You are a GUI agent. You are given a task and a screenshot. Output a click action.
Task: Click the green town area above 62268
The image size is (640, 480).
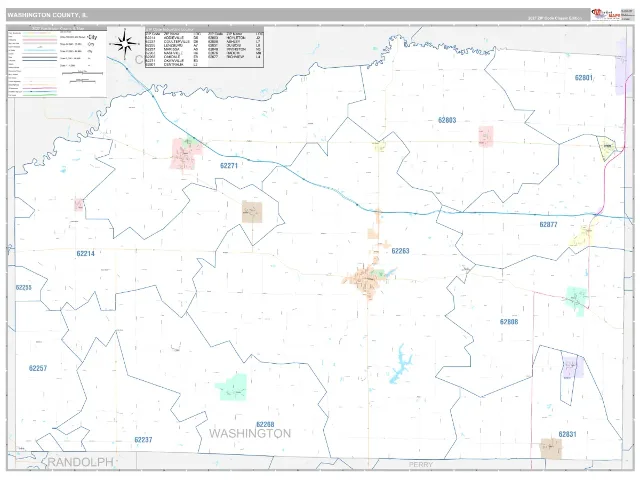(x=231, y=387)
